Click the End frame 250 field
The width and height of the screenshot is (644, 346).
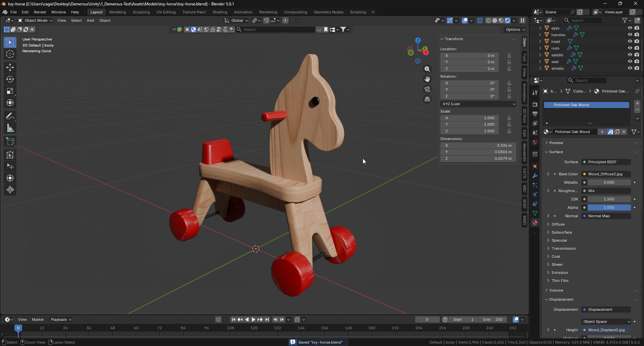tap(493, 320)
